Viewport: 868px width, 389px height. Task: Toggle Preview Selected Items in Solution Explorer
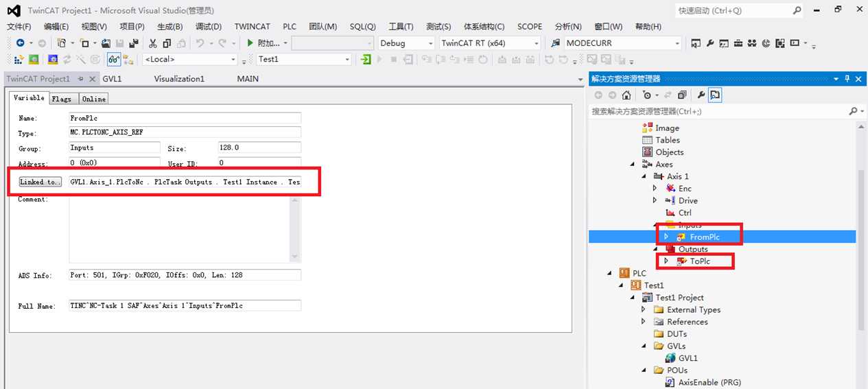(x=715, y=95)
